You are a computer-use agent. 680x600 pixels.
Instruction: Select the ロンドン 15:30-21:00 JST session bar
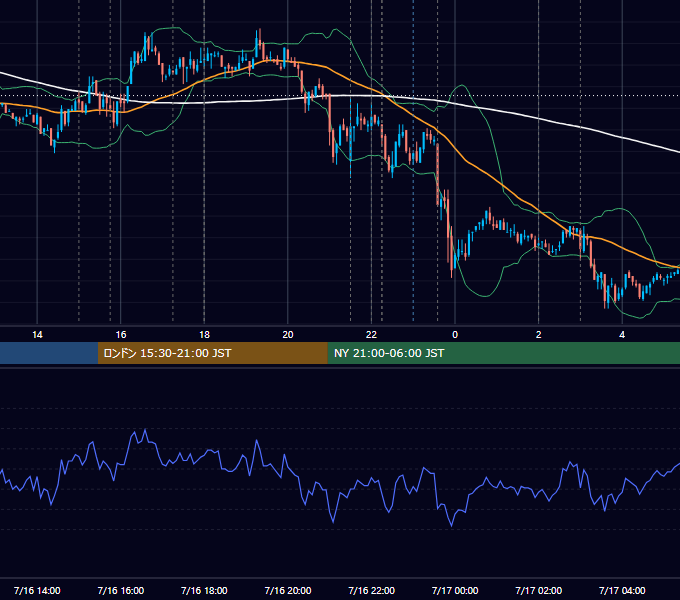(212, 353)
